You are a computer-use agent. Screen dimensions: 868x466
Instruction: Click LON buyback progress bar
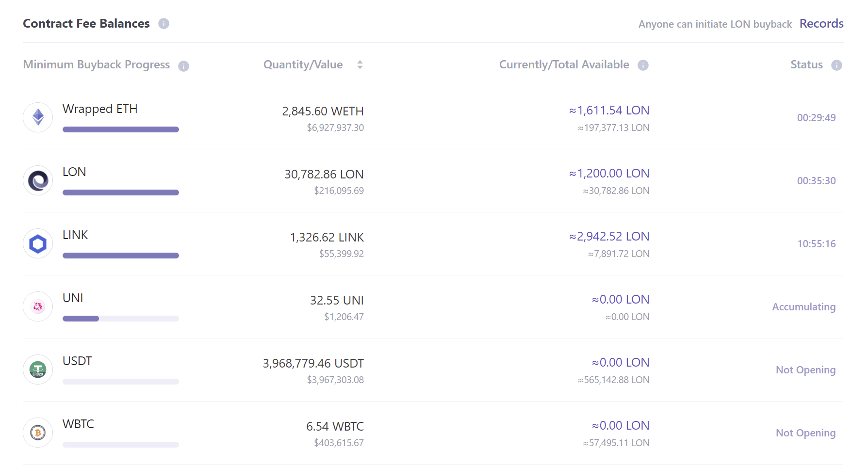[121, 193]
